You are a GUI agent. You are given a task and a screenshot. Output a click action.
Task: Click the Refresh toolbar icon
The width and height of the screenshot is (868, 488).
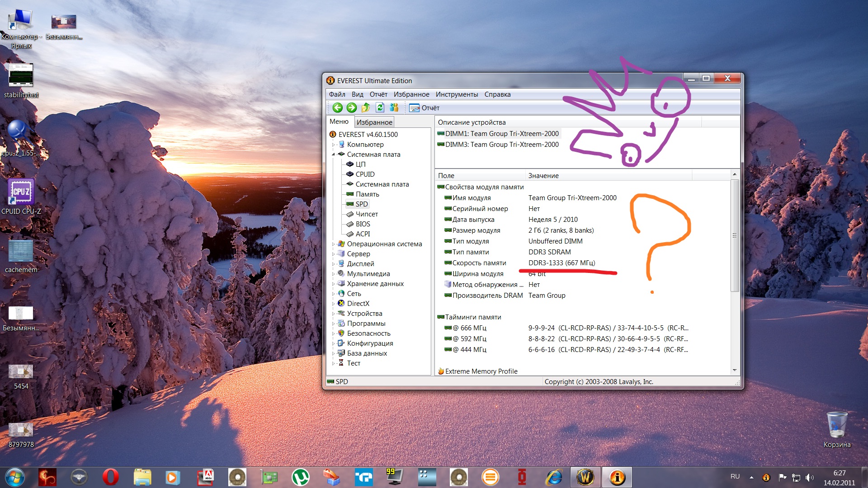380,108
